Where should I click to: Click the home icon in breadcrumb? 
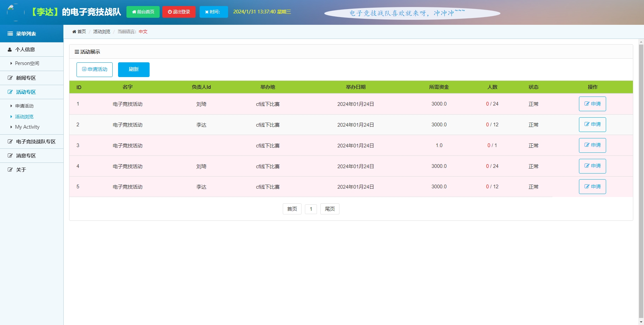click(x=74, y=31)
